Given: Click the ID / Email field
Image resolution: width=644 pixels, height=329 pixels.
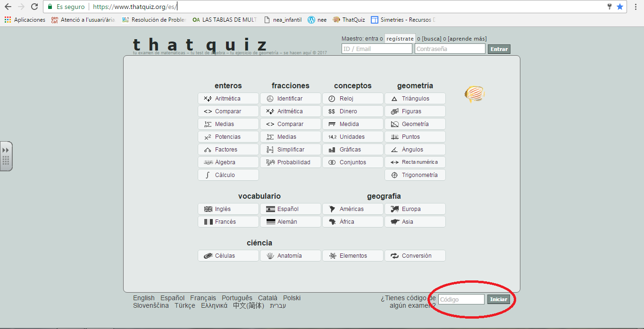Looking at the screenshot, I should click(x=376, y=49).
